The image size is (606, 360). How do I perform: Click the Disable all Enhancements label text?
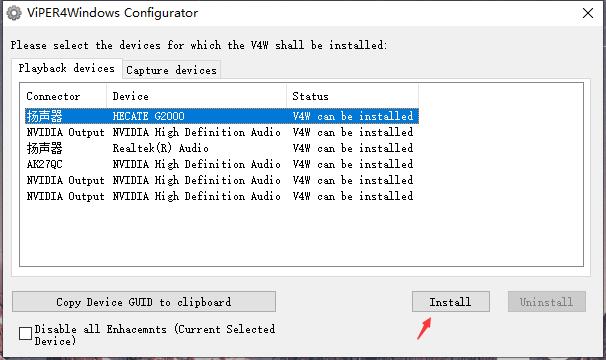tap(155, 335)
